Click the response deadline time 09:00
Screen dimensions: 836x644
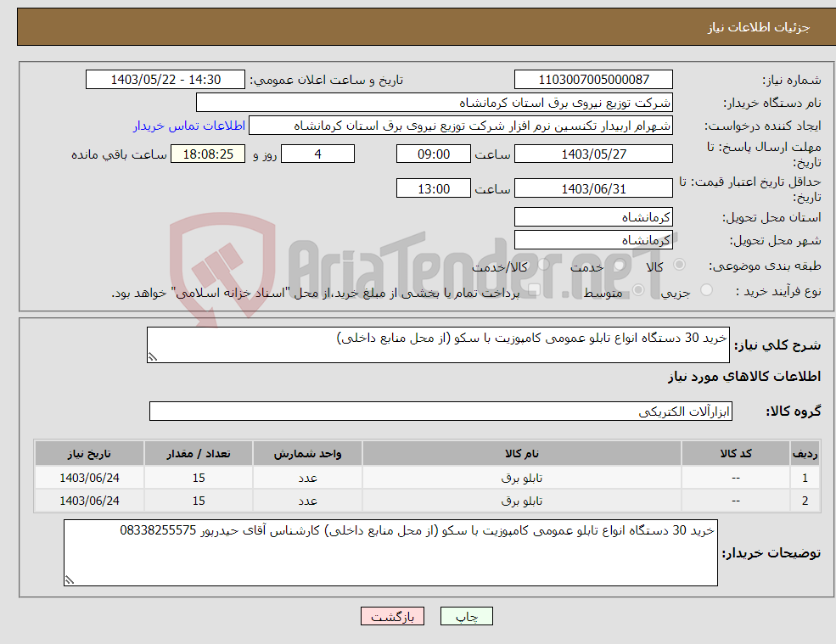coord(434,154)
